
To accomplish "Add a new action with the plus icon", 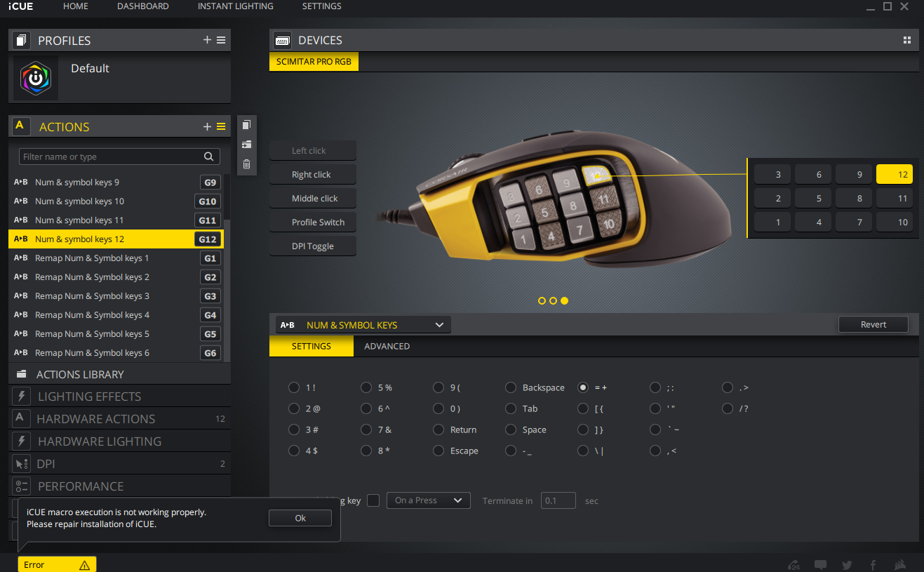I will click(207, 126).
